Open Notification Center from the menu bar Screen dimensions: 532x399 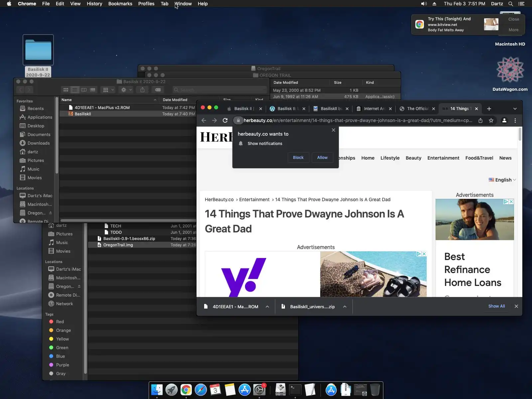[521, 4]
